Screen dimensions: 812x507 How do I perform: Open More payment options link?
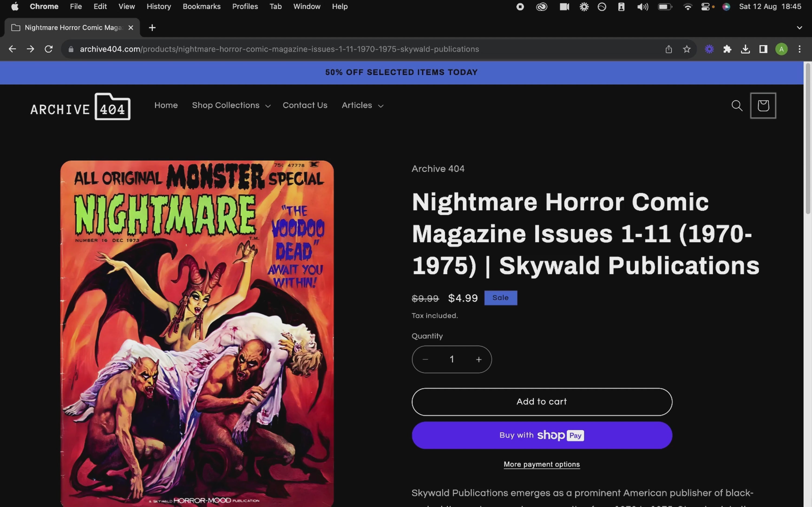(542, 464)
